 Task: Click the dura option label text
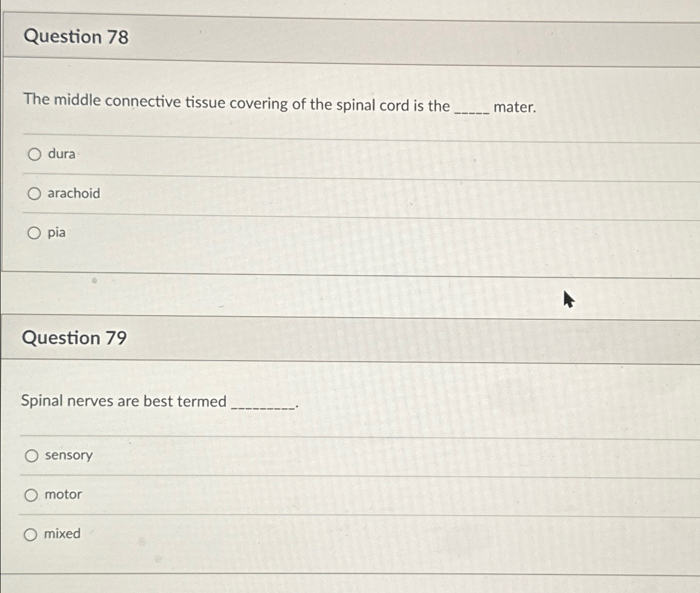click(x=61, y=154)
